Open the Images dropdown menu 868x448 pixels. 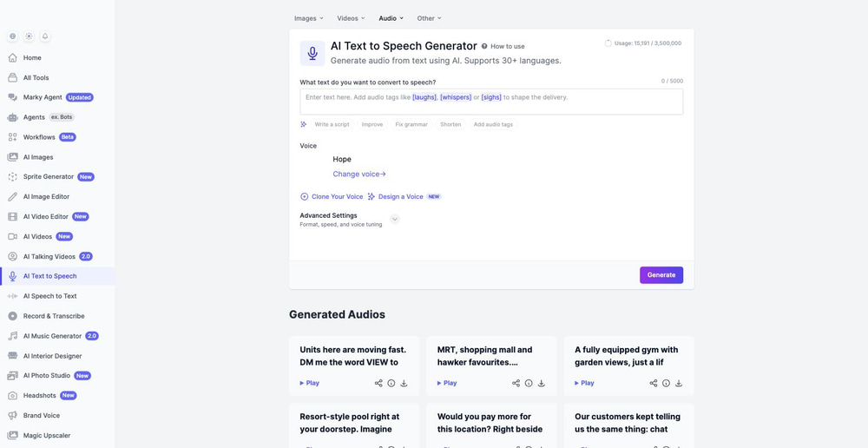[x=309, y=18]
